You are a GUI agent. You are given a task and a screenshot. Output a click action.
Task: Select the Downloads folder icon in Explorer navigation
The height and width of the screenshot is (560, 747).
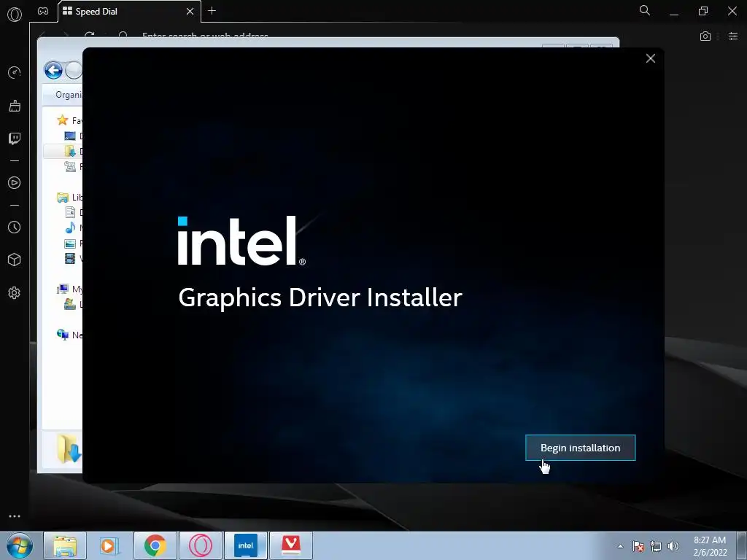point(70,152)
